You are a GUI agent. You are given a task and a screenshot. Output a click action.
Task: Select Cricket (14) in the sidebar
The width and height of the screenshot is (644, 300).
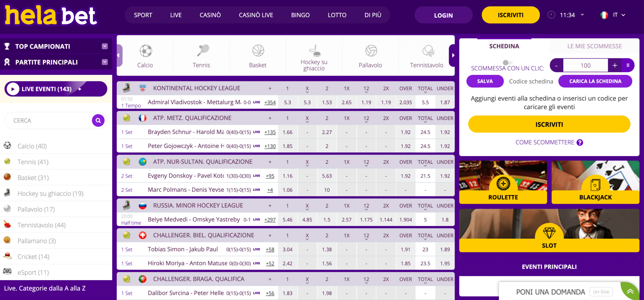tap(33, 257)
